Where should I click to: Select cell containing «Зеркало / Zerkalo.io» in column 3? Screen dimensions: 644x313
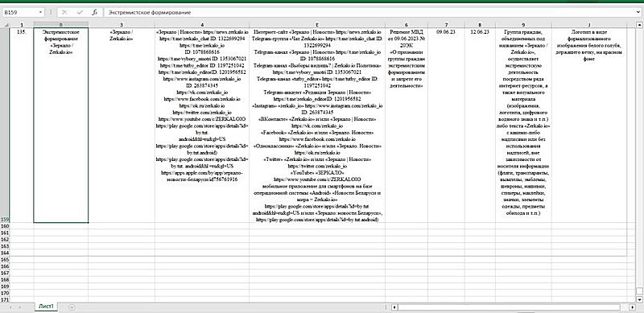(122, 126)
